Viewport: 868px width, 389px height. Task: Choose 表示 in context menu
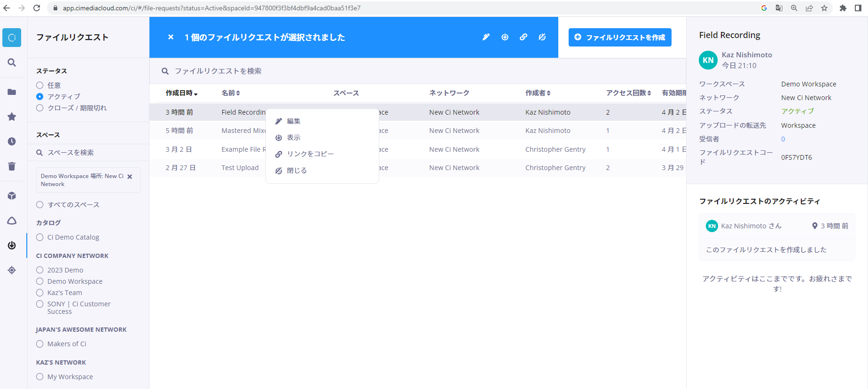click(322, 138)
